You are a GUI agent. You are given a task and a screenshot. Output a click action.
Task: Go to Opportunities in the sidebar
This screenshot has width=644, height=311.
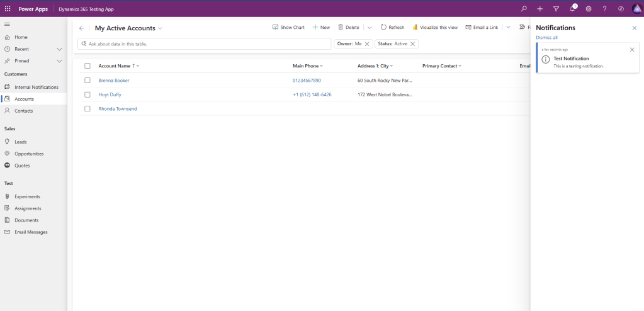pyautogui.click(x=29, y=154)
